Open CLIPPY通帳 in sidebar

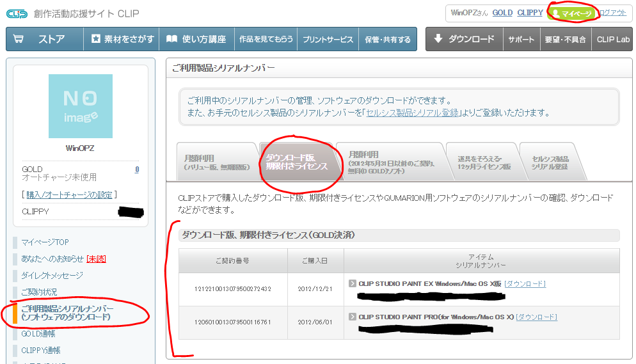click(40, 351)
